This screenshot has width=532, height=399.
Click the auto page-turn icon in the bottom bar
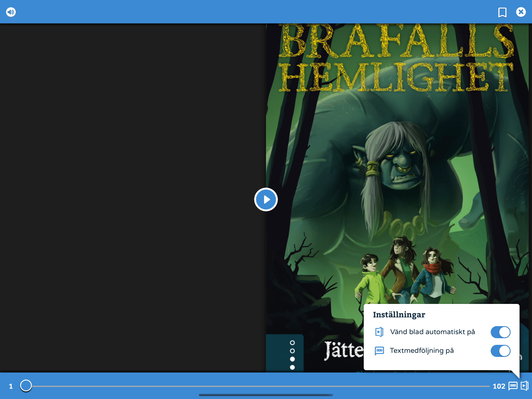(525, 386)
